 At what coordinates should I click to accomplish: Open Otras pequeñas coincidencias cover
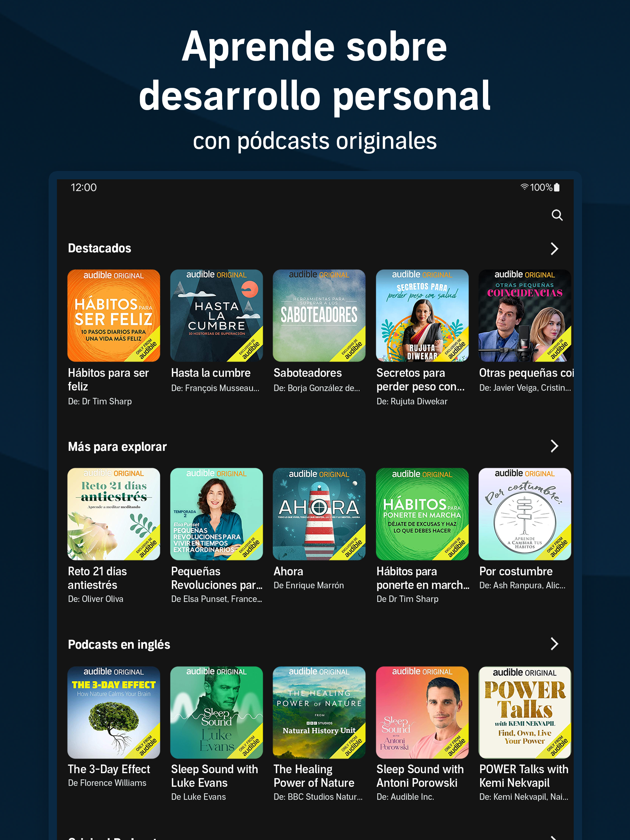pyautogui.click(x=525, y=315)
